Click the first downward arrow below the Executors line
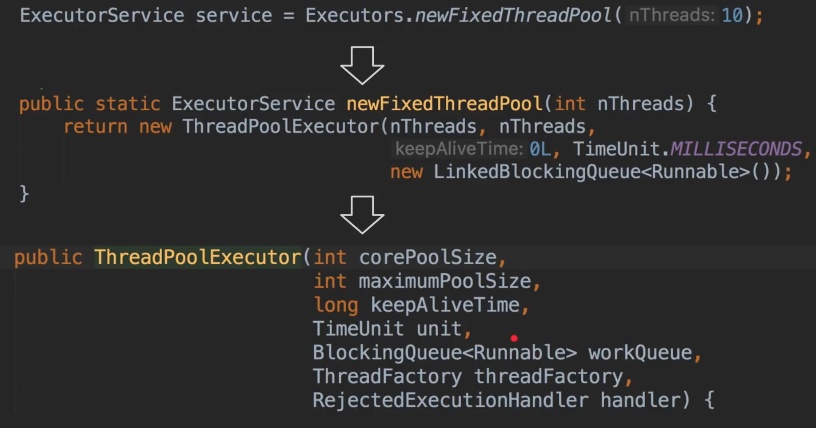Viewport: 816px width, 428px height. [x=362, y=65]
